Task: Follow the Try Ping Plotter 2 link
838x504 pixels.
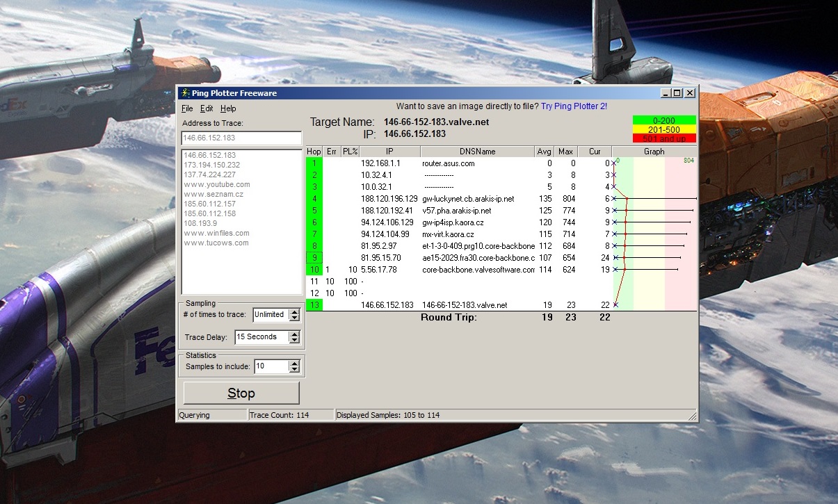Action: [x=574, y=106]
